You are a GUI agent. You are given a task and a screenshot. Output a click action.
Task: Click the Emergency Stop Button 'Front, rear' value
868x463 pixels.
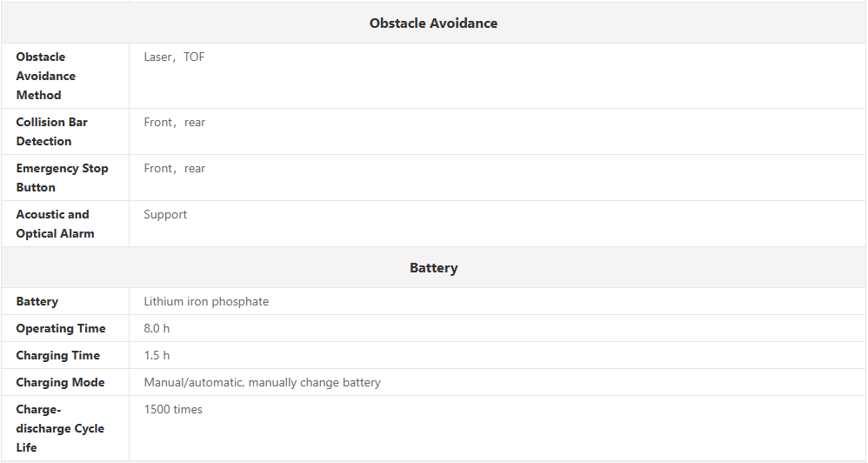(174, 169)
